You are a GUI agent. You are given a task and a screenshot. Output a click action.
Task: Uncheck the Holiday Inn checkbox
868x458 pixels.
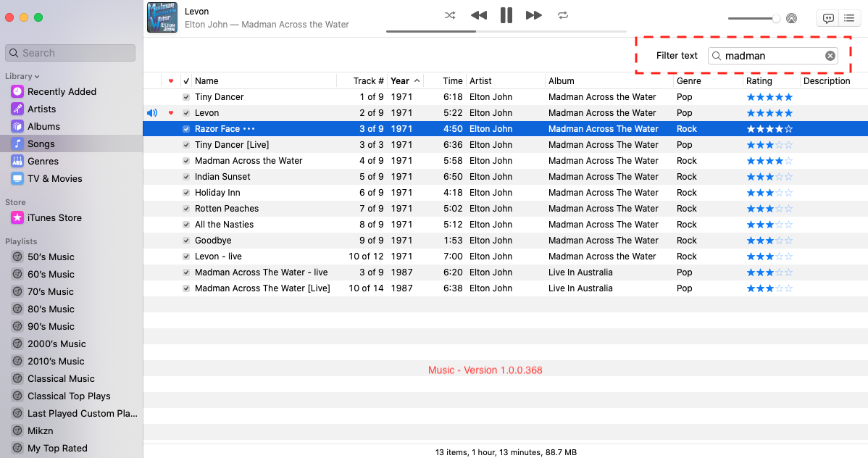[x=186, y=193]
